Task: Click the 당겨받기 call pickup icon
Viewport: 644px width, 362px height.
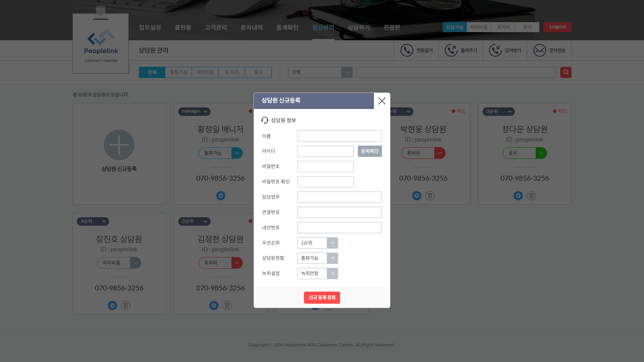Action: [x=495, y=50]
